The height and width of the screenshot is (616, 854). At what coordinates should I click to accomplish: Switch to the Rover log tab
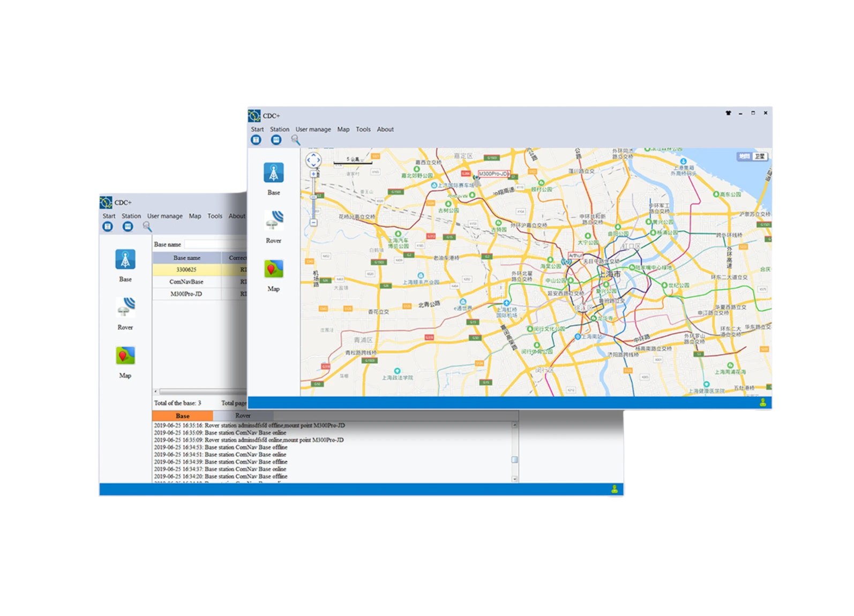click(243, 416)
